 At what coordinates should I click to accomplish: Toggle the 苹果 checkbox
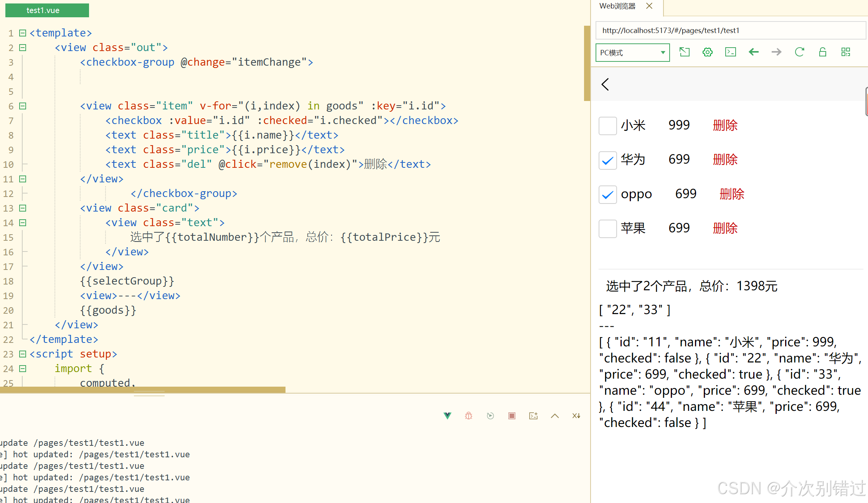pos(607,228)
